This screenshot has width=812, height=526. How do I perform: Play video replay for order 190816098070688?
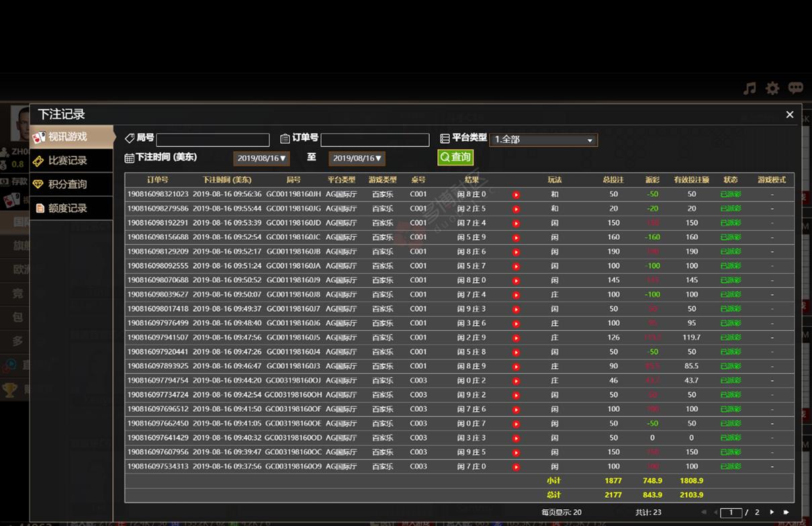516,281
